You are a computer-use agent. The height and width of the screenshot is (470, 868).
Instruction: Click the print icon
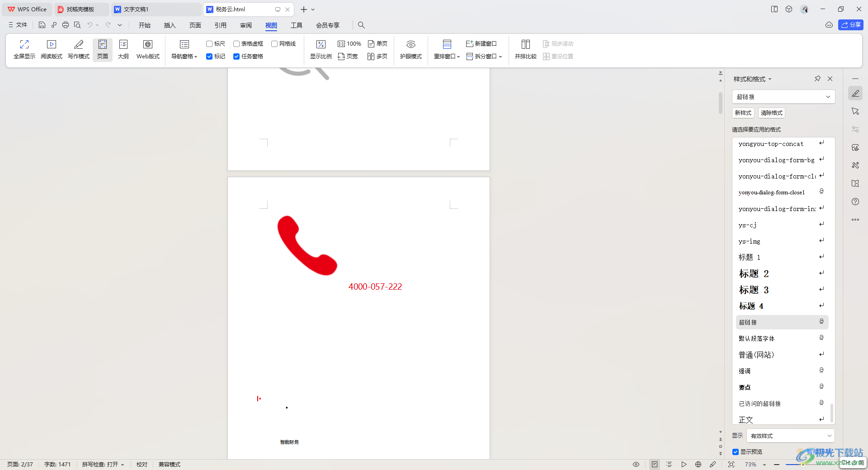point(66,25)
